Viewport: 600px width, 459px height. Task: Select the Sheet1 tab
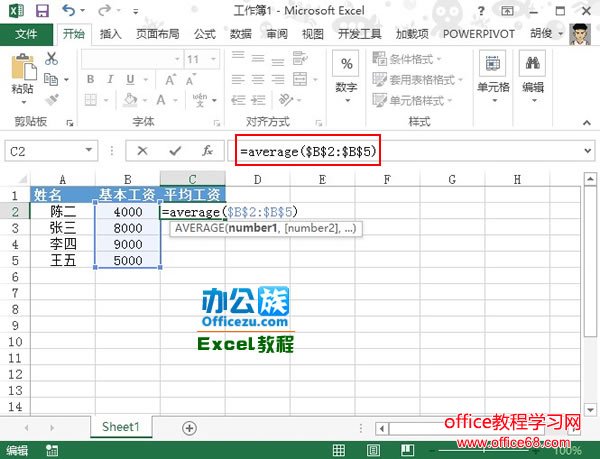coord(121,426)
